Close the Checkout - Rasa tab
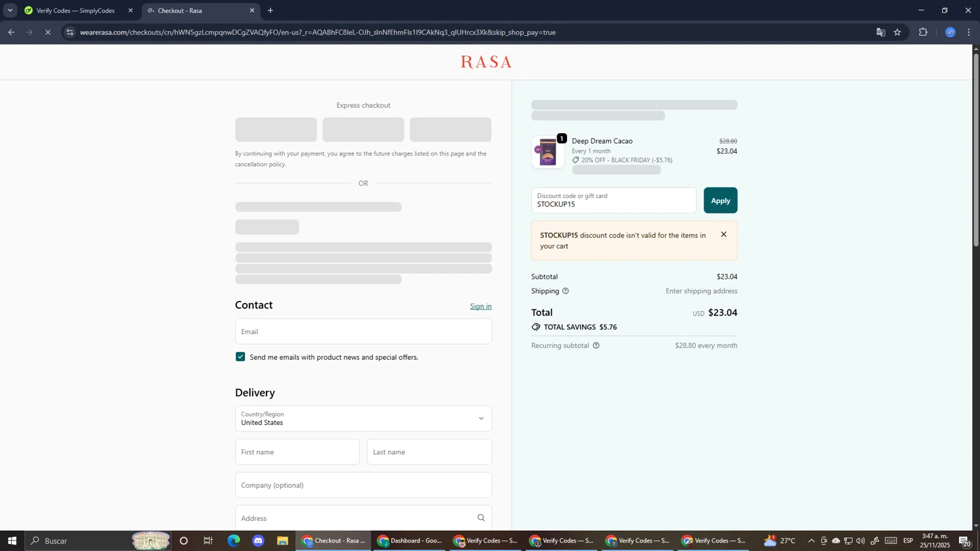Image resolution: width=980 pixels, height=551 pixels. tap(252, 10)
